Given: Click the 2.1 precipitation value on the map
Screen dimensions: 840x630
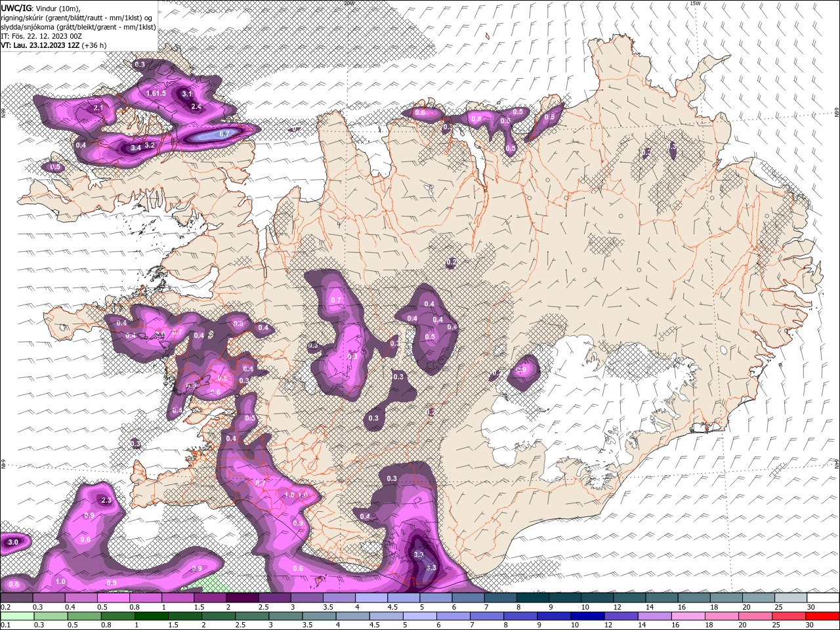Looking at the screenshot, I should click(98, 108).
